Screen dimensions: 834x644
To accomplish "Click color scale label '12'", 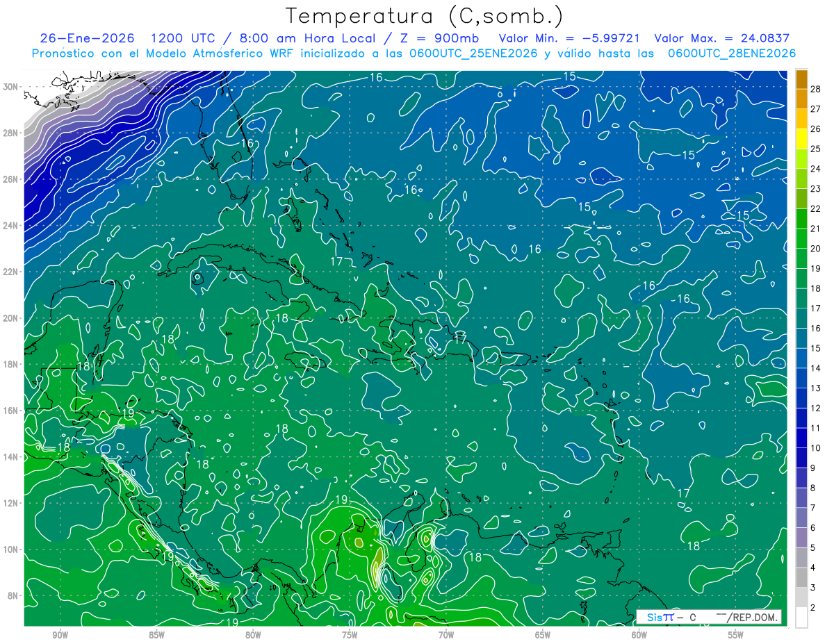I will tap(816, 408).
